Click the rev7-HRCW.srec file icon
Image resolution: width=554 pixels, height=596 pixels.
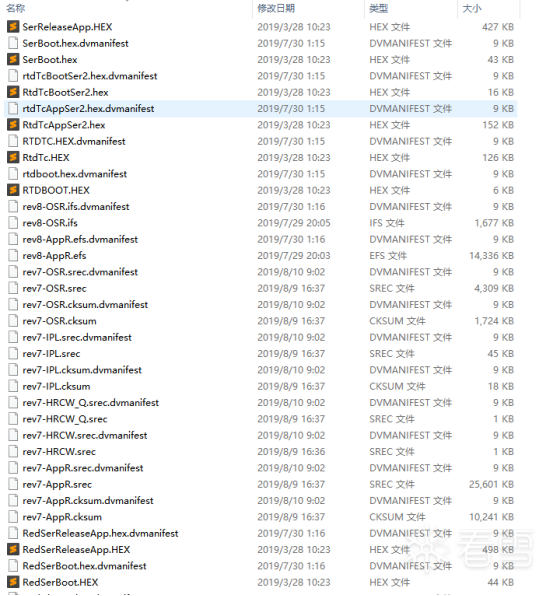pos(13,452)
